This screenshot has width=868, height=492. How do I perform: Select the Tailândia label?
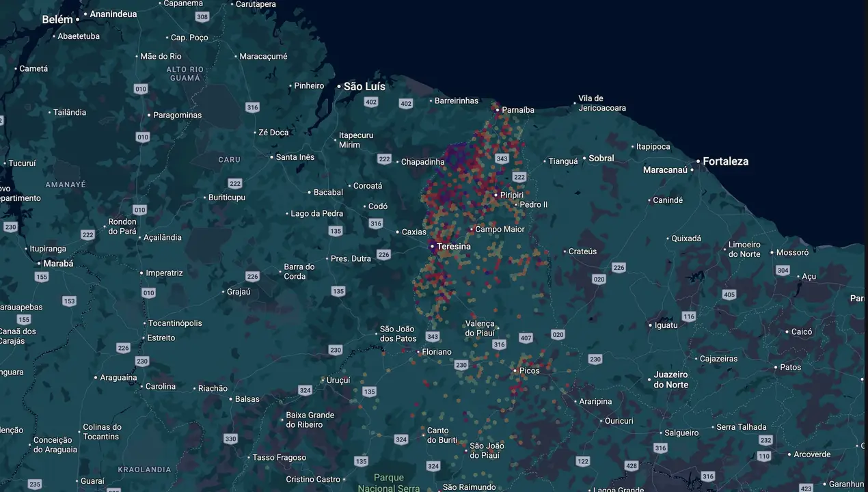tap(70, 112)
